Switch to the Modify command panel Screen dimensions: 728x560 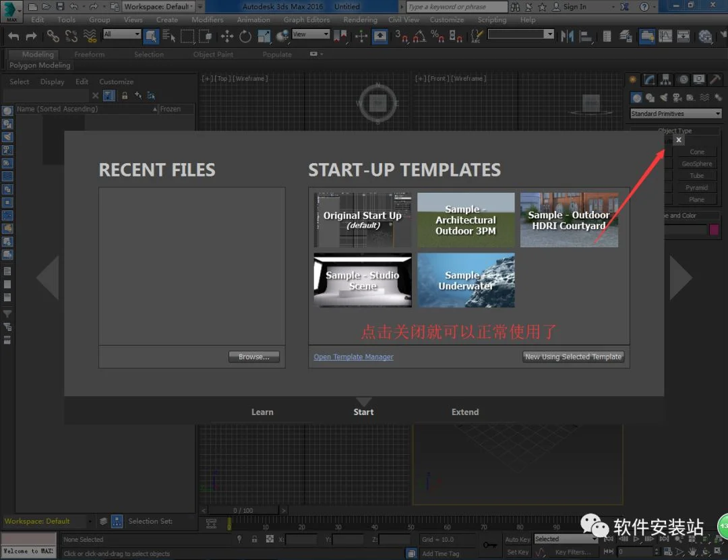(x=650, y=80)
